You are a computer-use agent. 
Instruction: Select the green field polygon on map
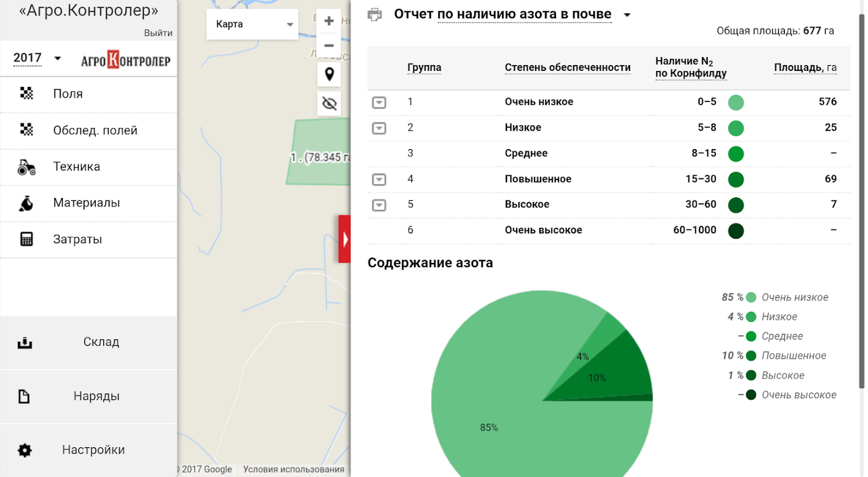(x=319, y=152)
